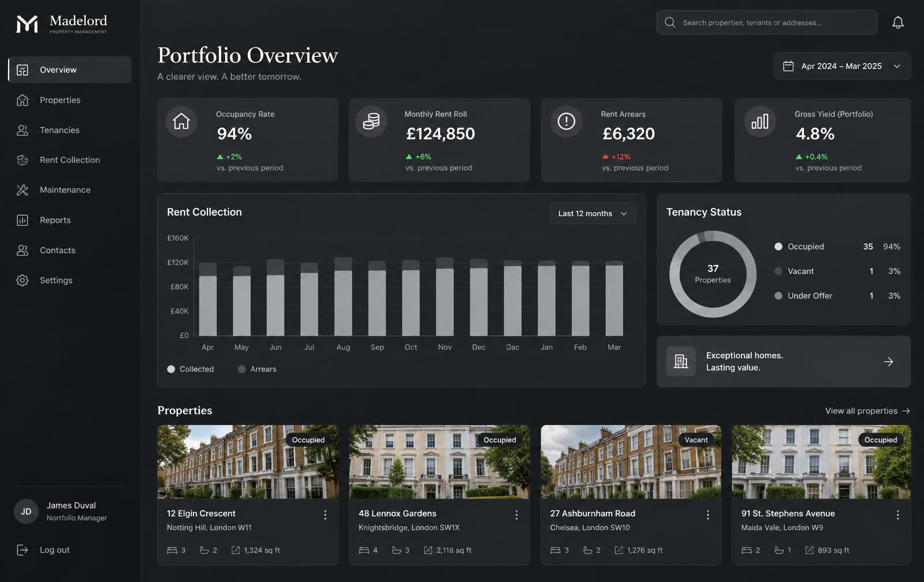
Task: Click the March bar in the rent chart
Action: [x=614, y=298]
